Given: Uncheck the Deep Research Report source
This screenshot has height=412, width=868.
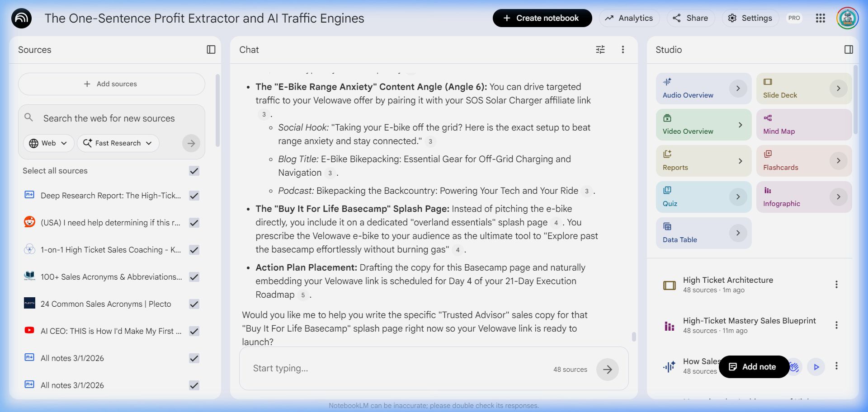Looking at the screenshot, I should pyautogui.click(x=194, y=196).
